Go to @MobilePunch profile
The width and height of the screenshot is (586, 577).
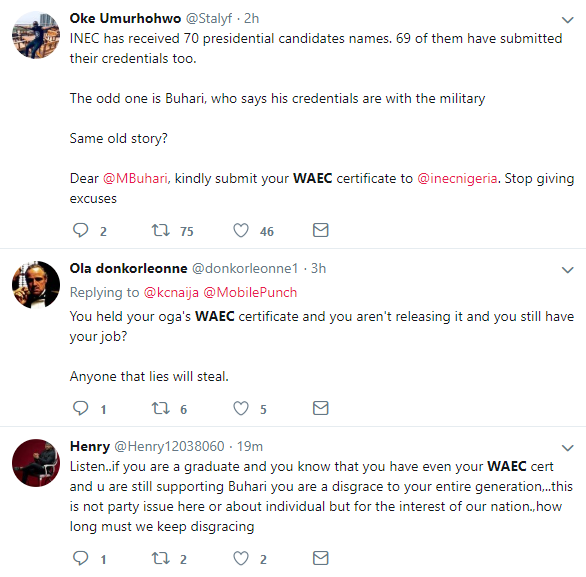pos(250,292)
